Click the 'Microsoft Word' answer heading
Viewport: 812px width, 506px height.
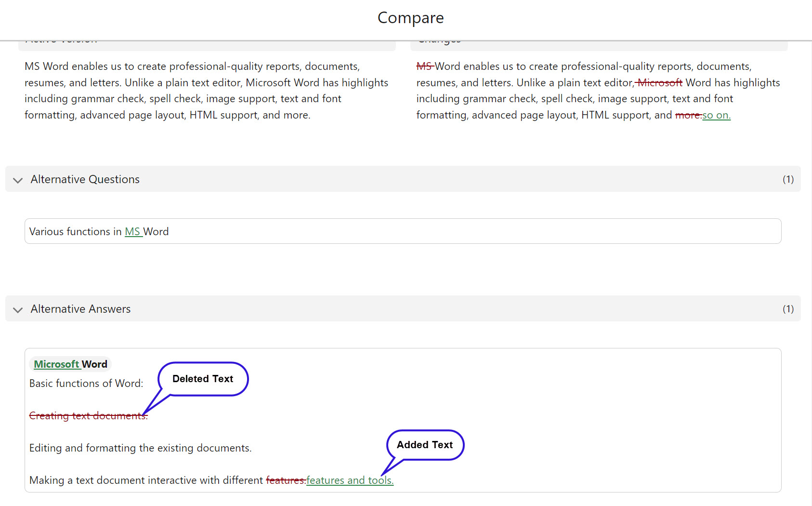pos(70,364)
